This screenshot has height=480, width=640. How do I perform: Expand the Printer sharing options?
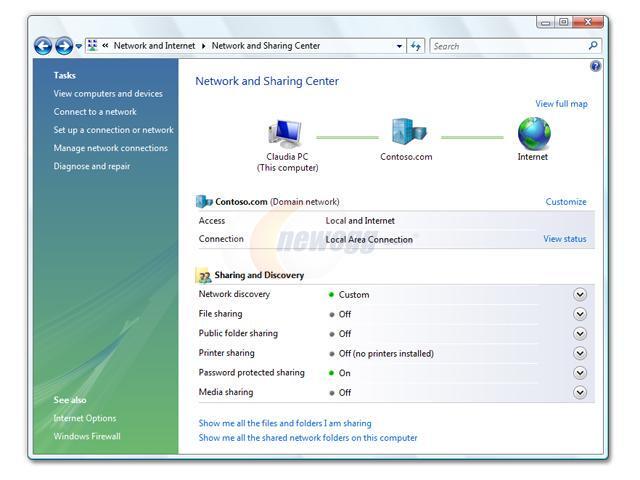coord(580,353)
